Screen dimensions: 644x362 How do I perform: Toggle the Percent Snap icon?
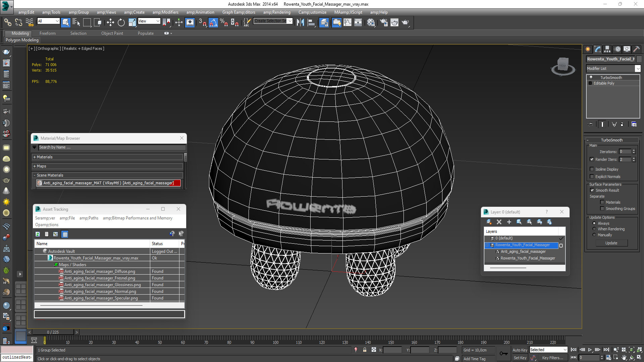[x=224, y=22]
